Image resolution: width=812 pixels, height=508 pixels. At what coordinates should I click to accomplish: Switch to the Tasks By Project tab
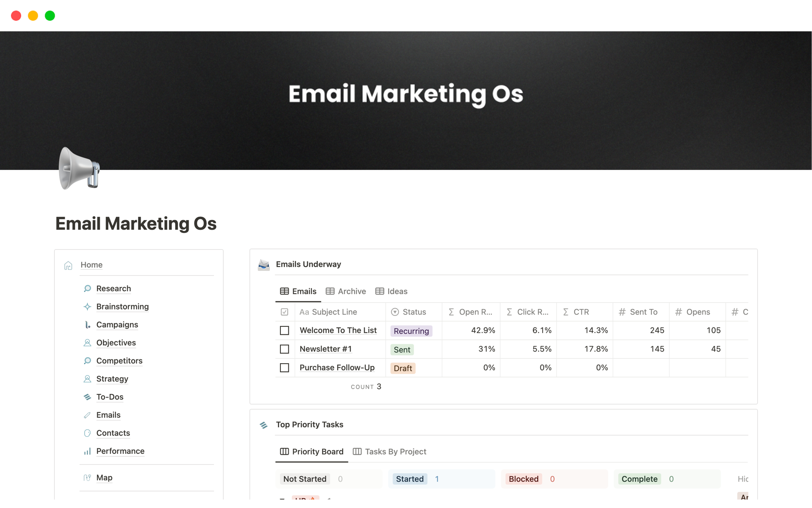(395, 451)
